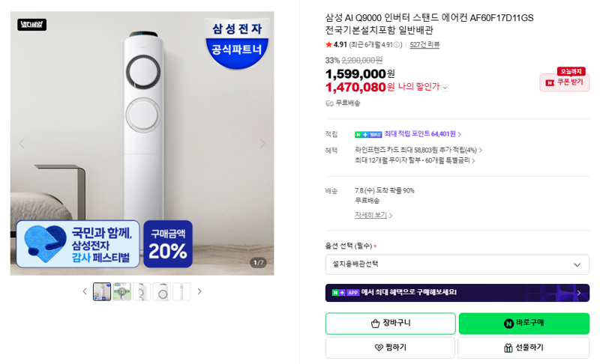The height and width of the screenshot is (364, 600).
Task: Click the 쿠폰 받기 coupon button
Action: [x=565, y=82]
